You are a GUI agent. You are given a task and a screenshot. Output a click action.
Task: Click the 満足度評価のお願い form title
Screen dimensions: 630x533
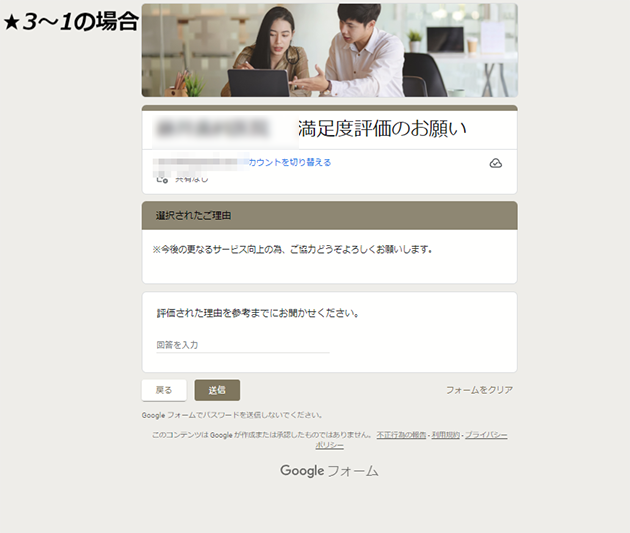(x=382, y=129)
